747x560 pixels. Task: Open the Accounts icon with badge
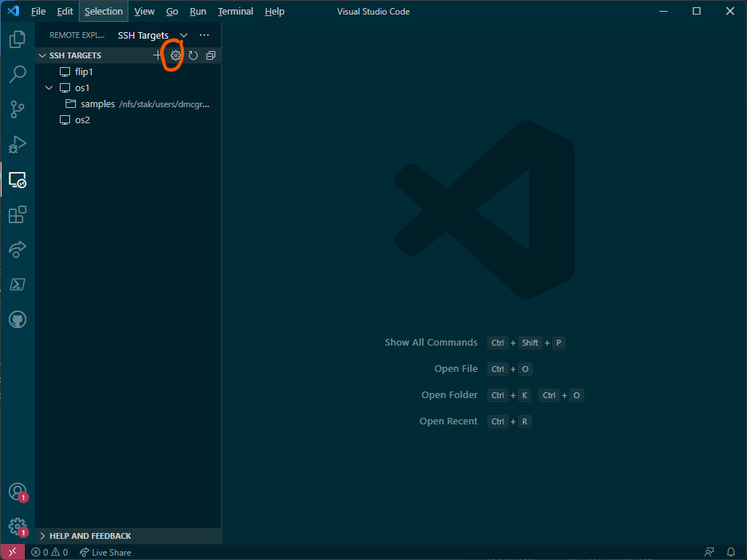[x=18, y=491]
